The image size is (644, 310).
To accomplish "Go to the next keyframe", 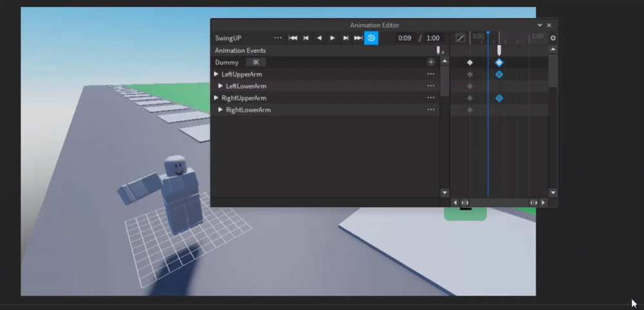I will (345, 38).
